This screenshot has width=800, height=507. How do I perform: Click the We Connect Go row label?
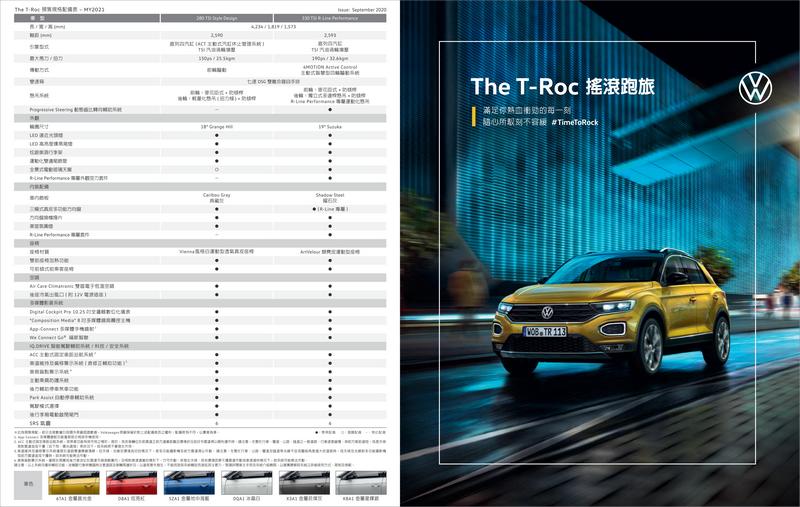(59, 338)
